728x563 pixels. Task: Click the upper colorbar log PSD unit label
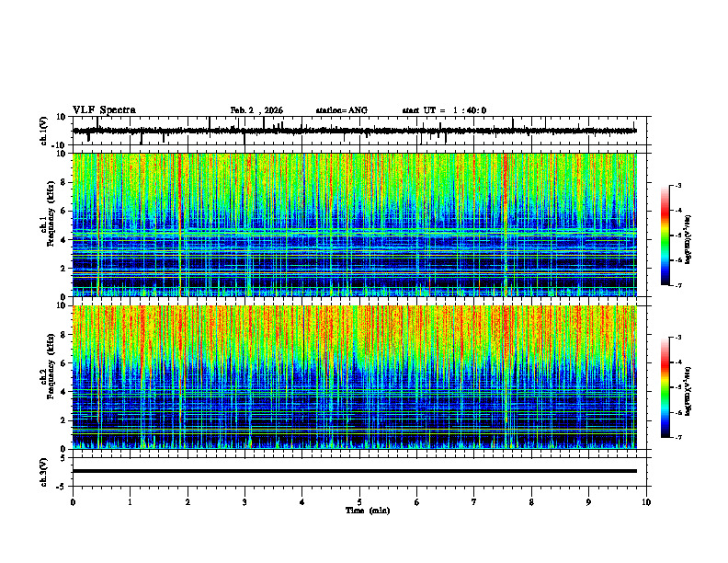coord(688,240)
